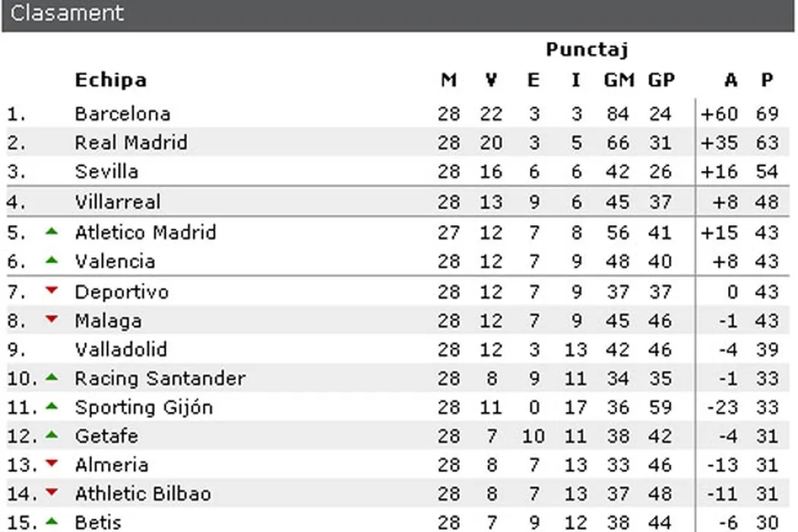Click the Villarreal team name
798x532 pixels.
tap(118, 202)
